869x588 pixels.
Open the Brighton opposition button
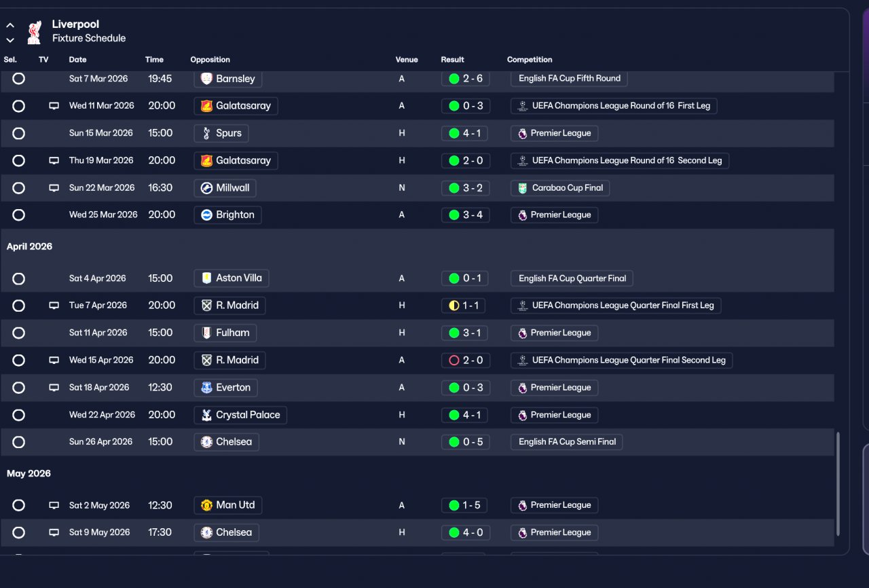pyautogui.click(x=227, y=215)
